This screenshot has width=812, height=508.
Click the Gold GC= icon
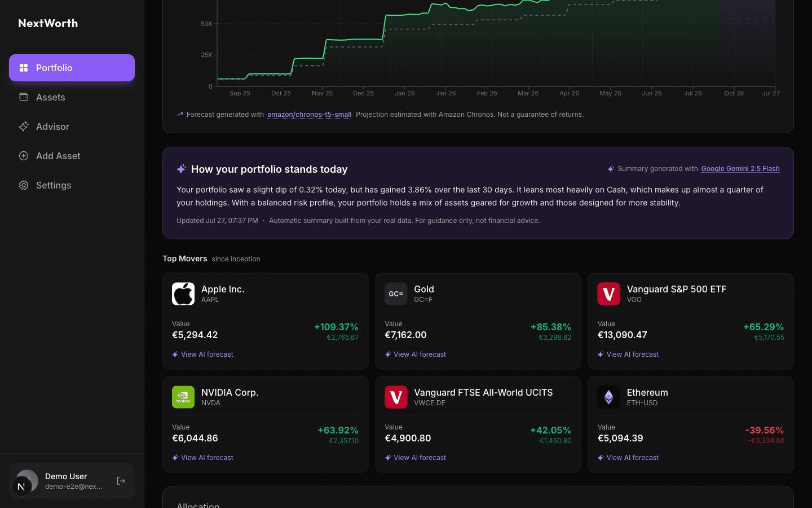(x=396, y=294)
